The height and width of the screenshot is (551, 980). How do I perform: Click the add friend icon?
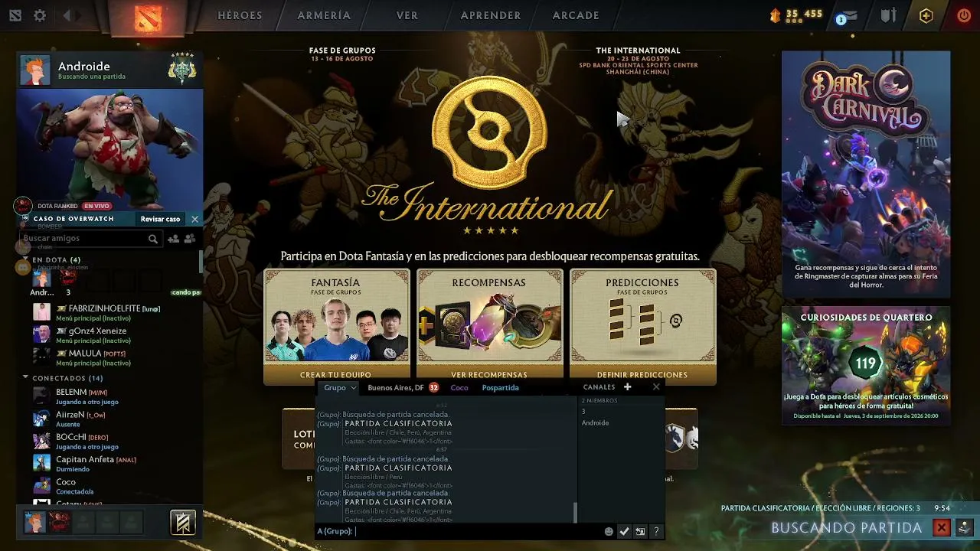173,239
